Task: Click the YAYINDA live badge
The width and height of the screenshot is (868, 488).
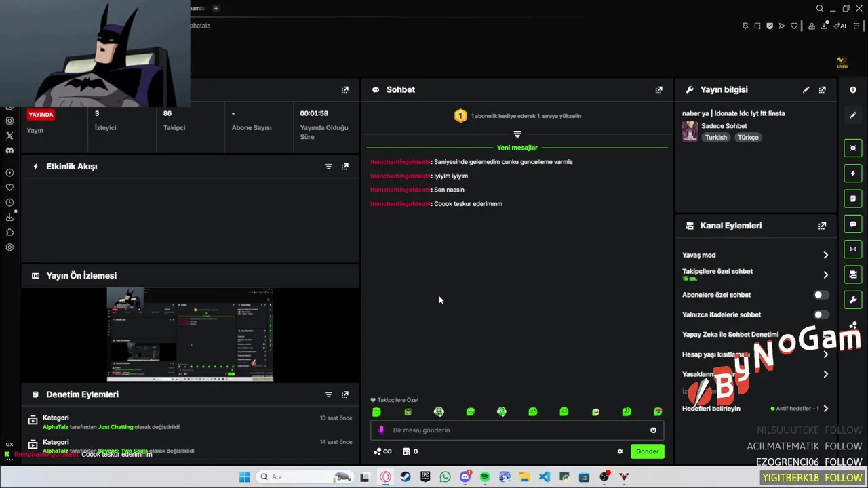Action: click(x=41, y=115)
